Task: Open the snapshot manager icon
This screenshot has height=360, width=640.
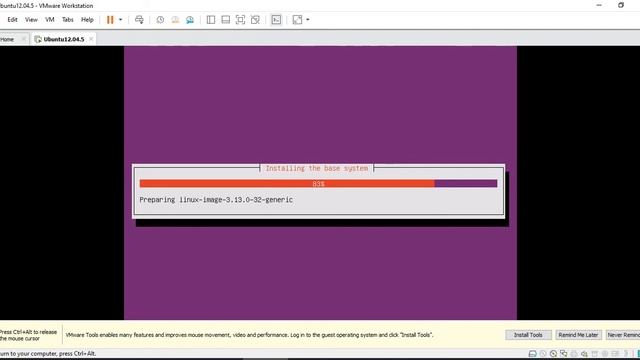Action: click(190, 20)
